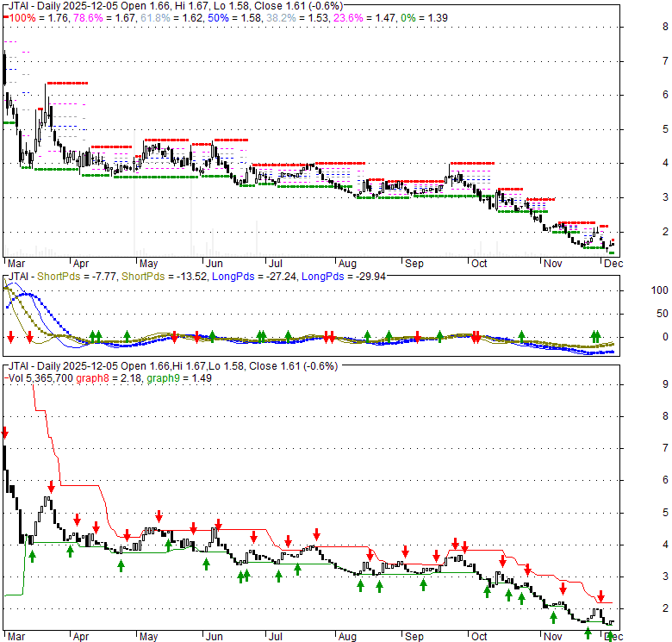This screenshot has width=672, height=642.
Task: Click the 'Aug' month label on top chart
Action: [x=347, y=264]
